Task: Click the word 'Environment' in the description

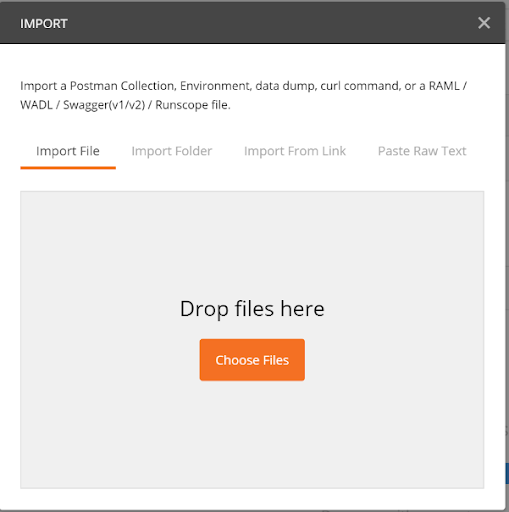Action: click(215, 86)
